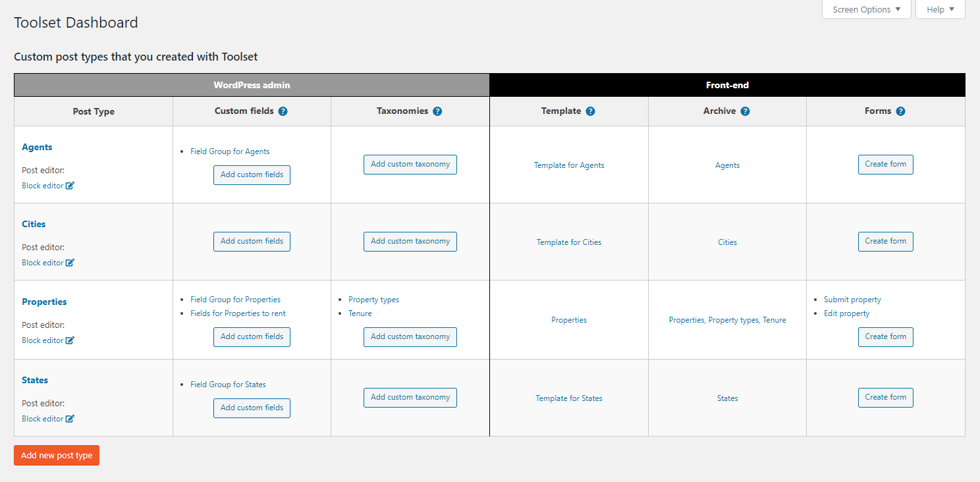980x482 pixels.
Task: Click edit icon beside States Block editor
Action: 70,419
